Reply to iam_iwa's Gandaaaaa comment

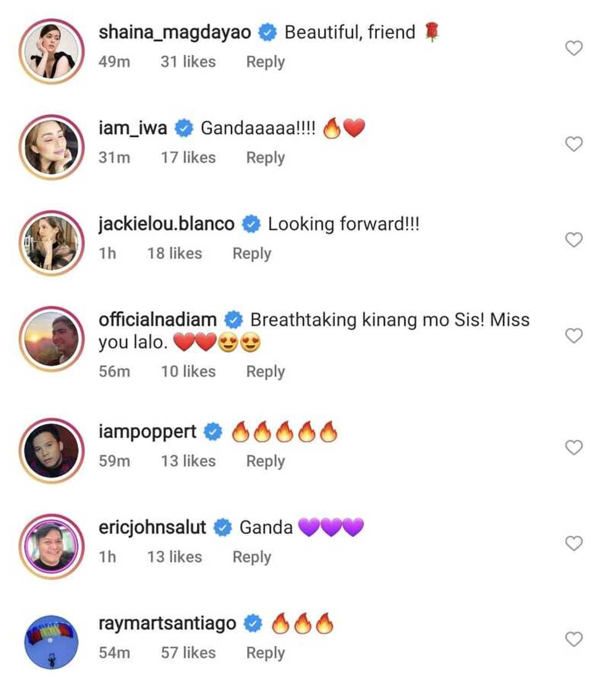point(265,158)
